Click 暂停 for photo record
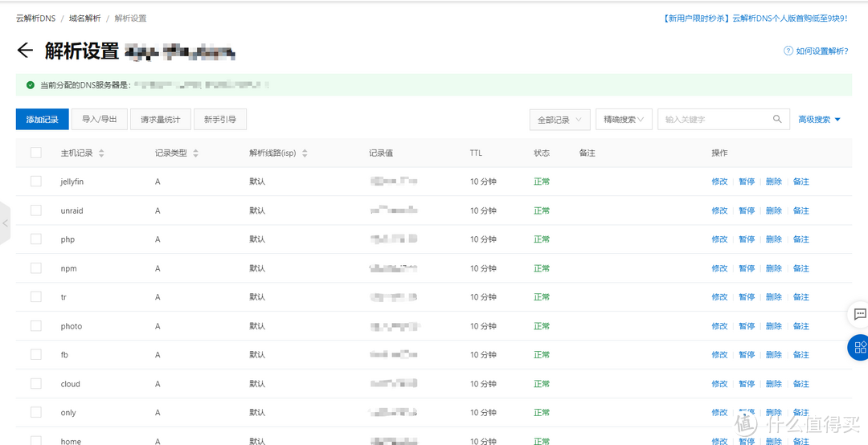 tap(747, 326)
